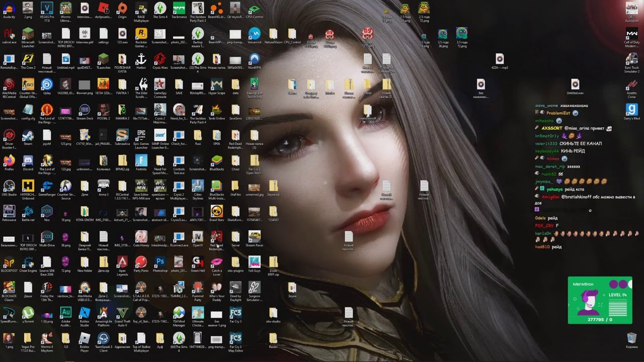Click the Epic Games Launcher icon

tap(141, 135)
